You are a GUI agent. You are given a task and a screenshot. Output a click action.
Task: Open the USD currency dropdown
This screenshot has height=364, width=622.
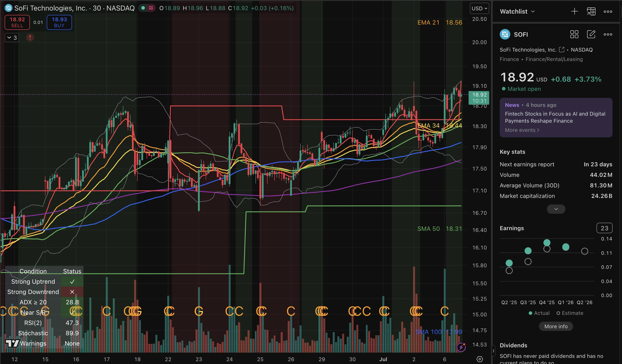tap(479, 8)
